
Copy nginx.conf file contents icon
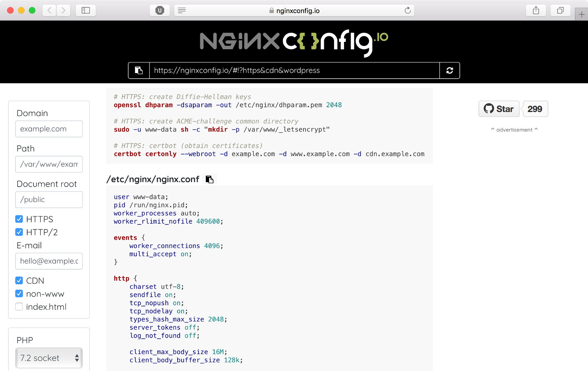[209, 179]
